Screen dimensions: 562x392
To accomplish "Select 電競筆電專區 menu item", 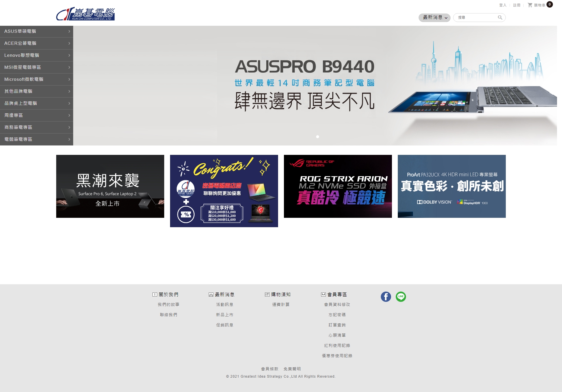I will (37, 139).
